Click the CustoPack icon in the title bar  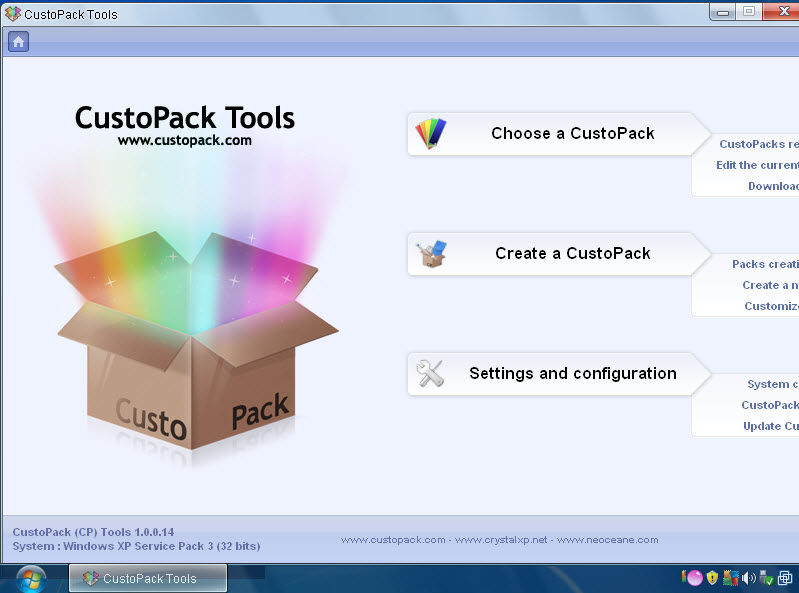[13, 14]
